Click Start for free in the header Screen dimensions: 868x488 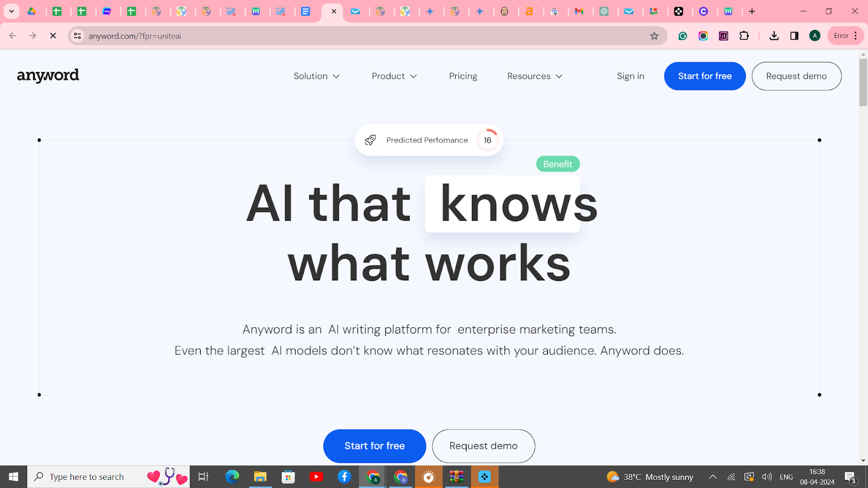705,76
